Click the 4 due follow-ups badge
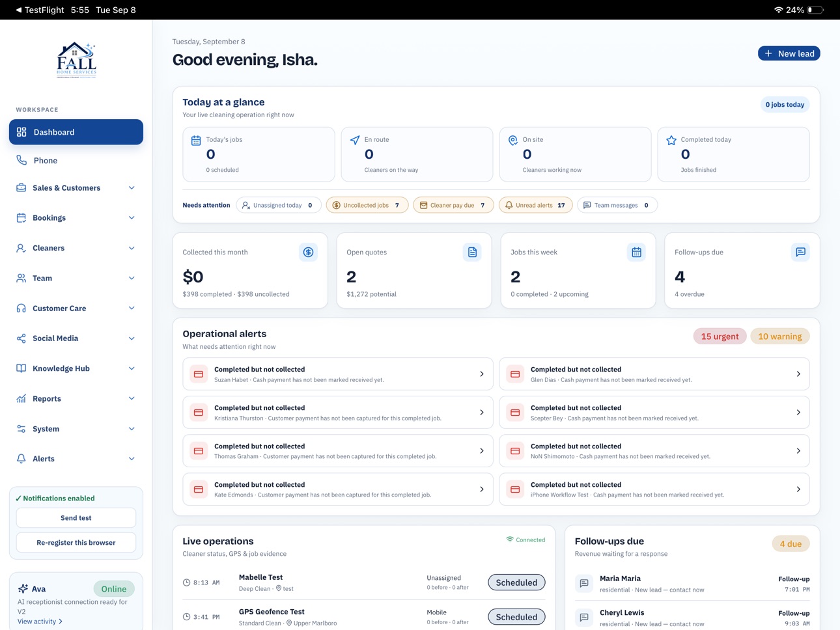The height and width of the screenshot is (630, 840). pos(791,544)
